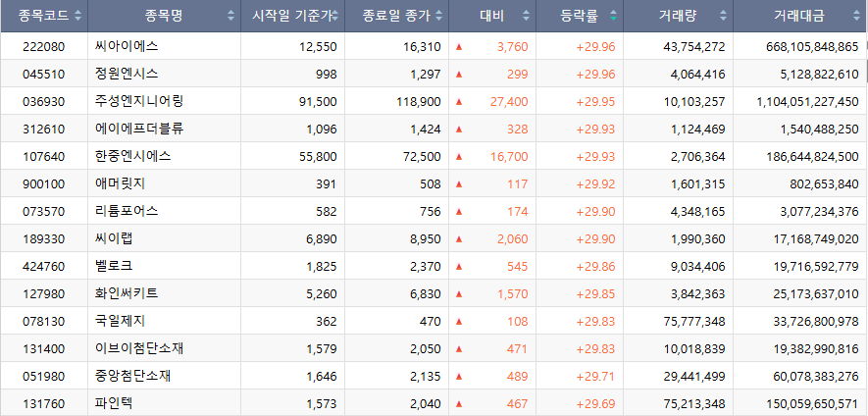Select stock name 화인써키트
Image resolution: width=868 pixels, height=416 pixels.
[127, 293]
